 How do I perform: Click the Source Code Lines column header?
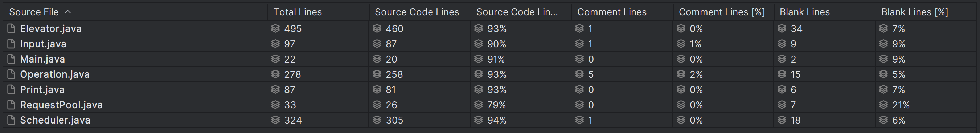[417, 12]
